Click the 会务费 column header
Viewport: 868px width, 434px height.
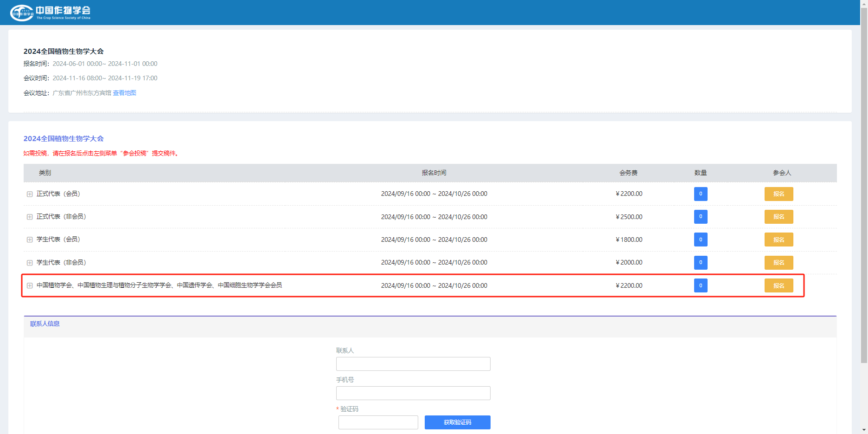(629, 173)
